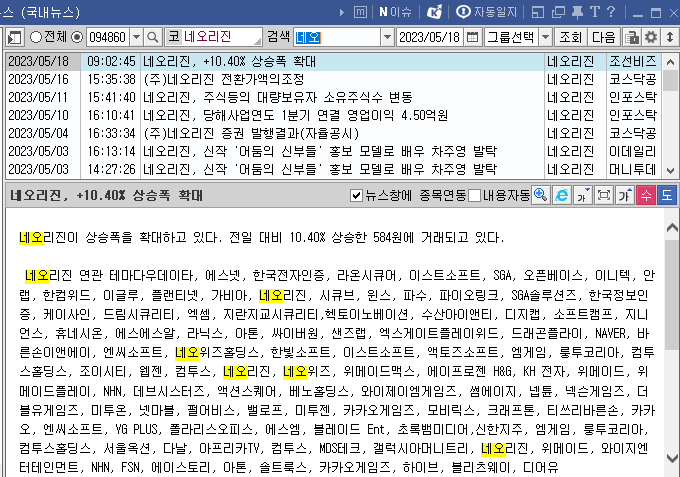Expand the search keyword history dropdown
The width and height of the screenshot is (680, 477).
click(x=387, y=37)
